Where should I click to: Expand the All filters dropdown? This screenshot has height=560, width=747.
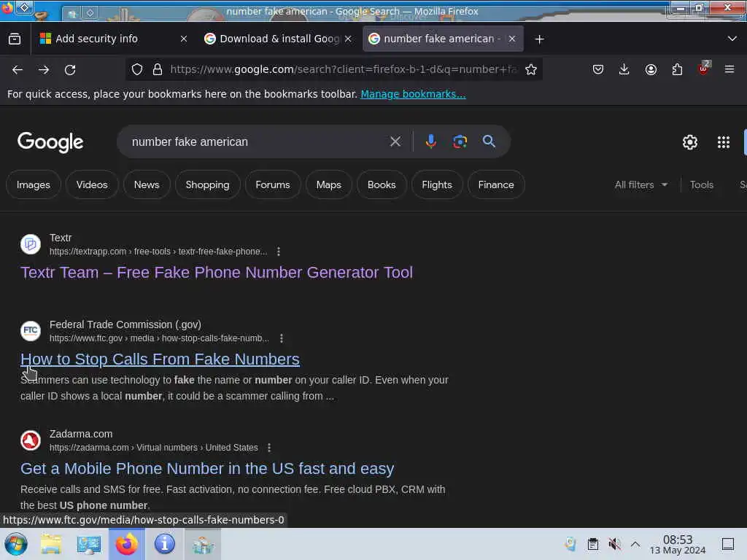point(641,184)
